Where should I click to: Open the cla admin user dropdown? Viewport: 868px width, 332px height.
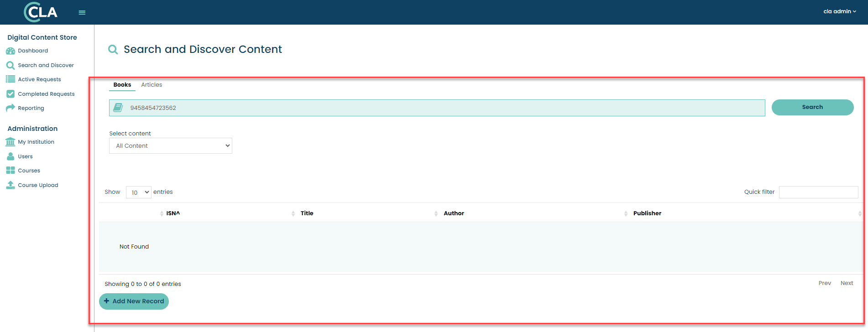click(839, 11)
